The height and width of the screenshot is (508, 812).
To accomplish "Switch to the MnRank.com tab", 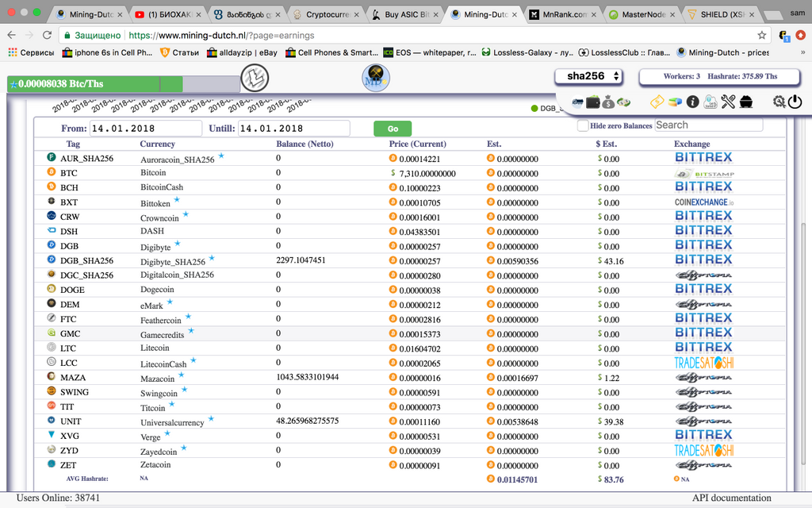I will (564, 14).
